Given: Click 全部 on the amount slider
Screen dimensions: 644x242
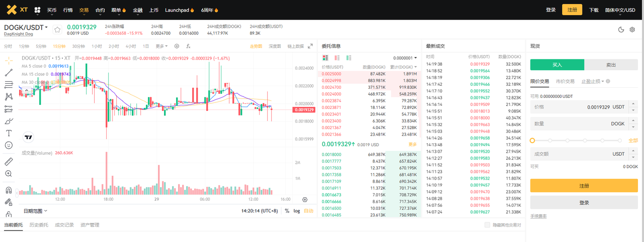Looking at the screenshot, I should click(633, 140).
